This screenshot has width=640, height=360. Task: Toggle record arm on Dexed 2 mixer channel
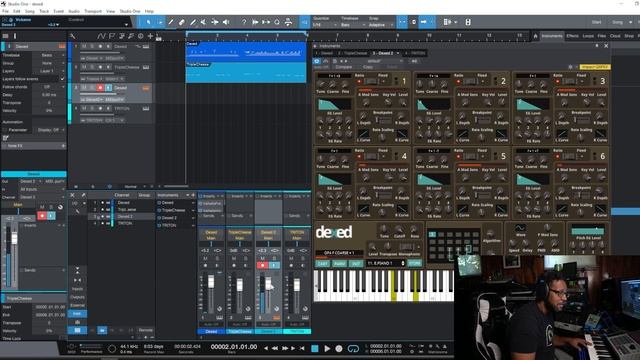pos(262,265)
